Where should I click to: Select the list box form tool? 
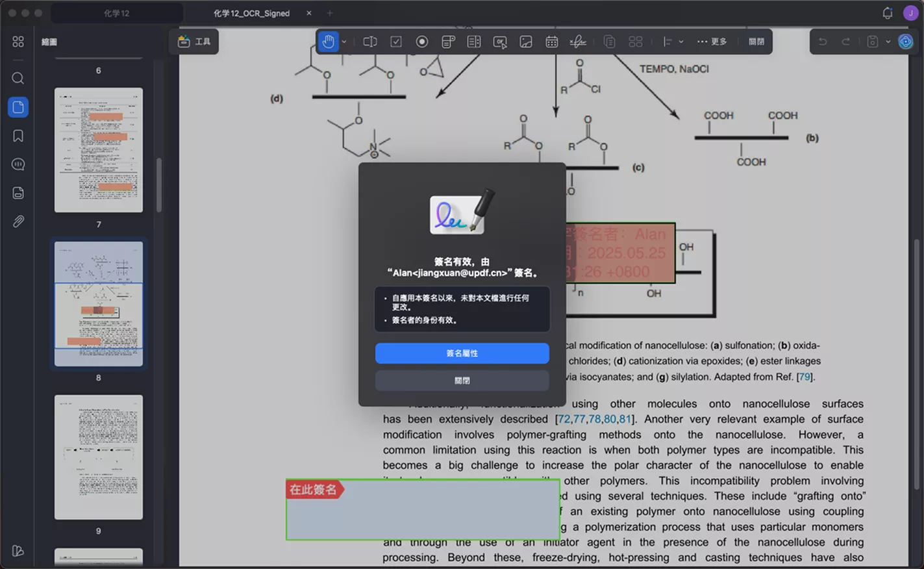point(474,42)
